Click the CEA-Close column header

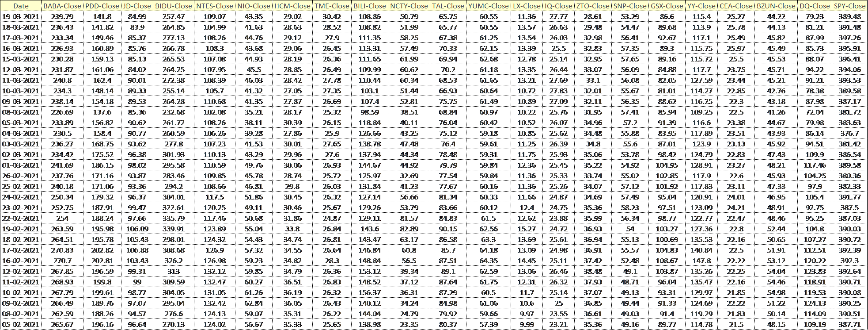pos(736,6)
